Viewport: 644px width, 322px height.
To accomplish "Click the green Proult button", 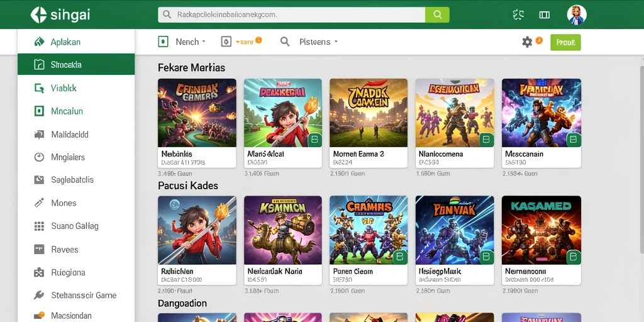I will [x=565, y=42].
